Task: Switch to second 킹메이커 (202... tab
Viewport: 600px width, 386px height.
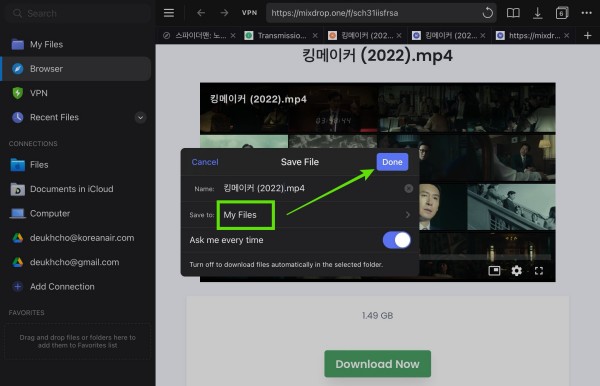Action: coord(445,36)
